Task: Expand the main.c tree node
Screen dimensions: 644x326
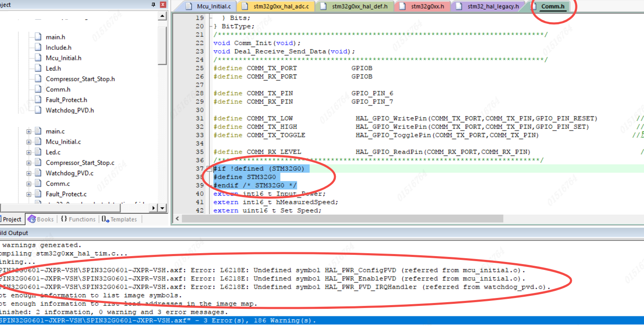Action: tap(29, 131)
